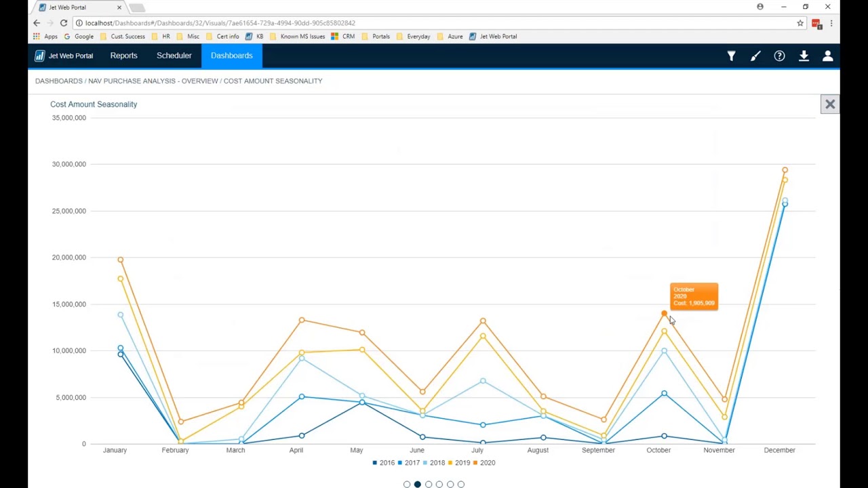Click the red browser extension icon
The width and height of the screenshot is (868, 488).
(x=816, y=23)
